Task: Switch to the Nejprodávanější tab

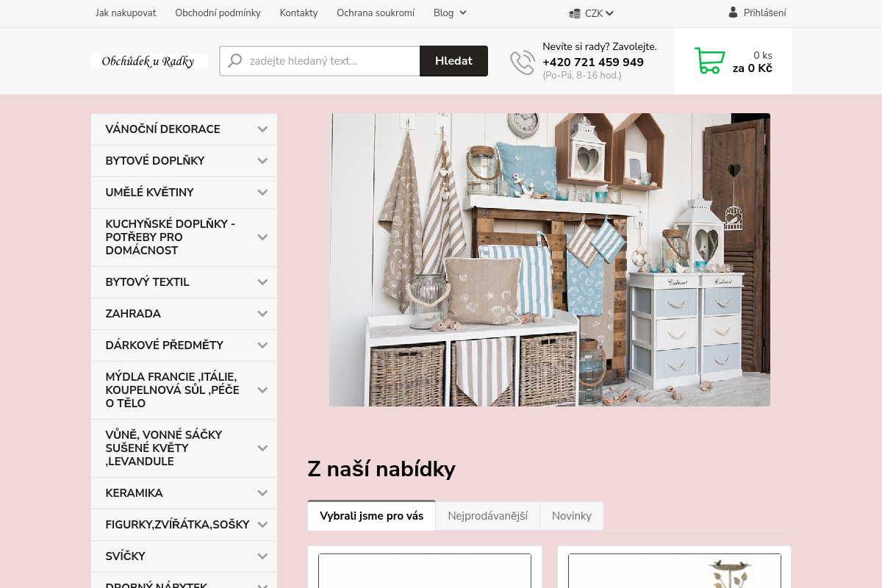Action: pos(488,516)
